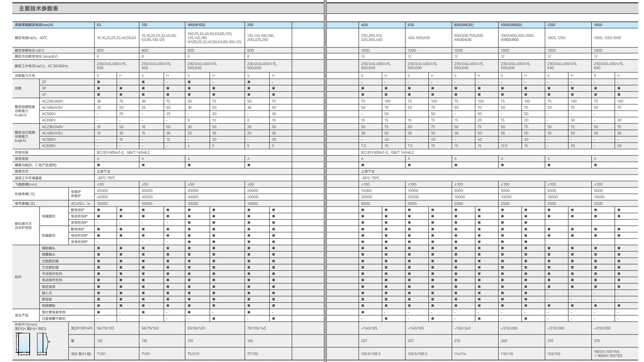
Task: Select the AC415V，In condition label
Action: (x=81, y=204)
